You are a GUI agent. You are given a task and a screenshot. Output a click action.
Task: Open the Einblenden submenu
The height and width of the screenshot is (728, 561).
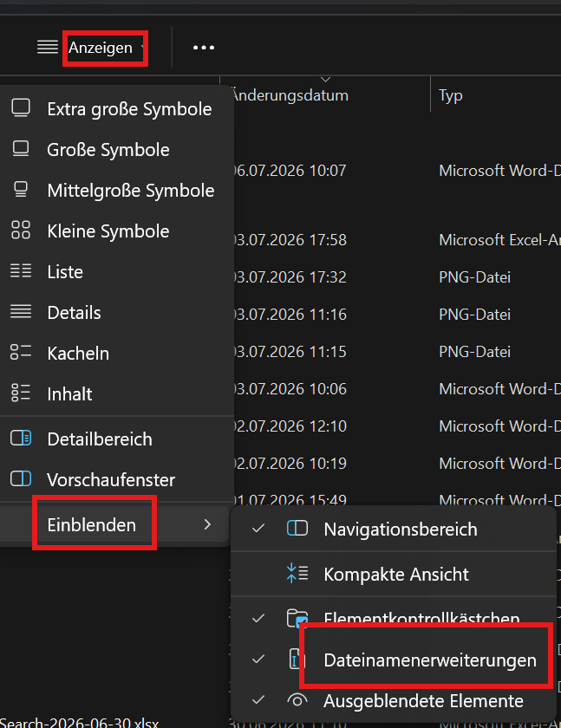click(x=114, y=524)
